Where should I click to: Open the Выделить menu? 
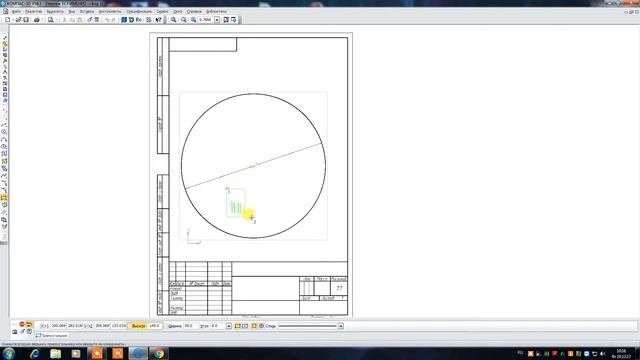click(x=55, y=11)
